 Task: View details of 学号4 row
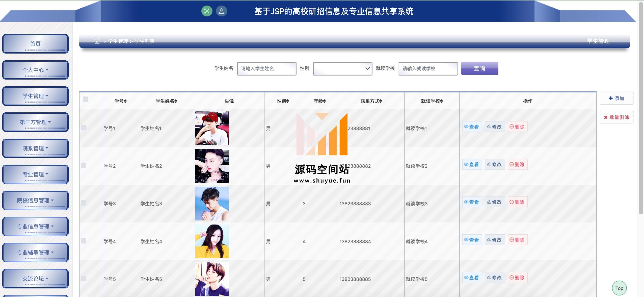point(472,240)
